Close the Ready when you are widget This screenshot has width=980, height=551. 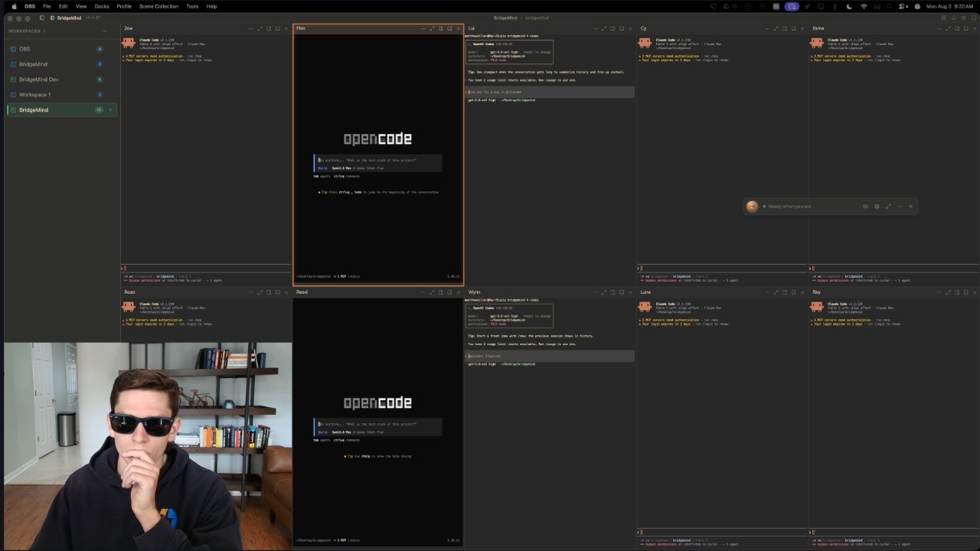(x=911, y=207)
